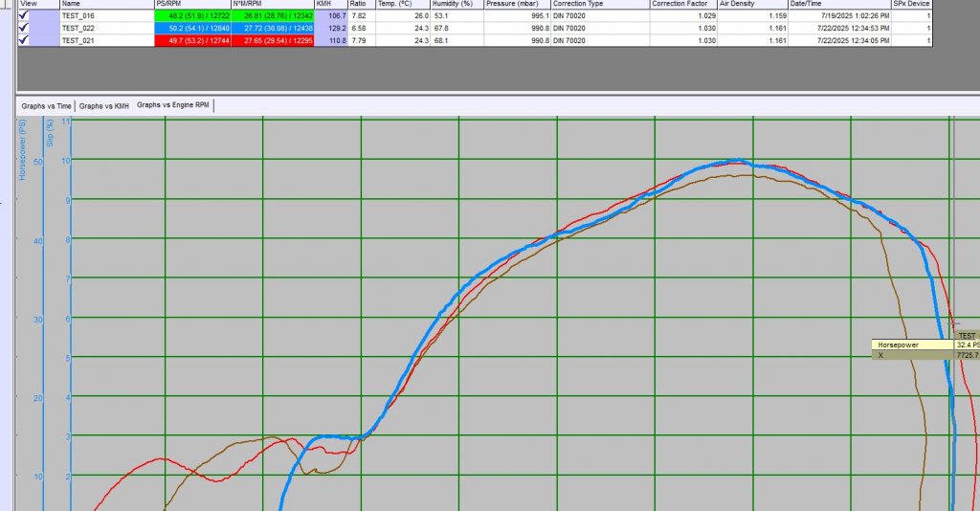Screen dimensions: 980x511
Task: Click temperature value 26.0
Action: pyautogui.click(x=421, y=15)
